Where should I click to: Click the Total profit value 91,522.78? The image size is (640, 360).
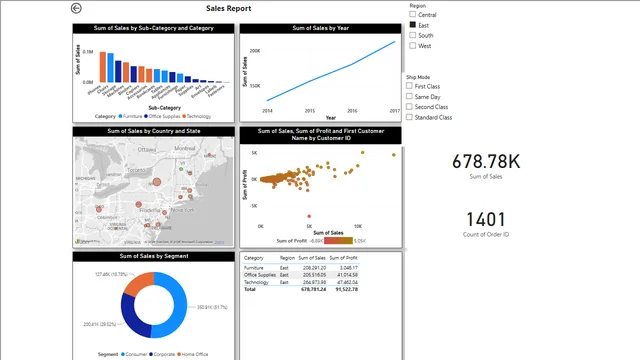point(347,289)
